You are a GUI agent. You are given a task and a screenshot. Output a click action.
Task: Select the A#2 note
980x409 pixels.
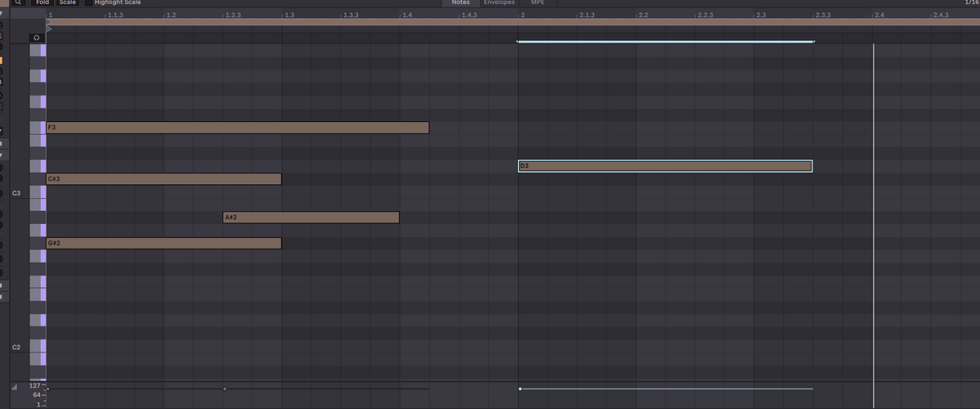click(x=311, y=217)
